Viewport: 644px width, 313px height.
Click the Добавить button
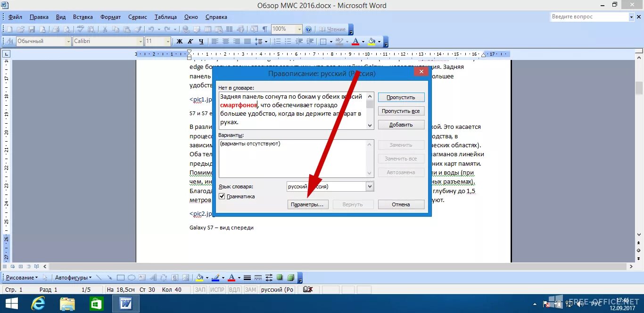tap(401, 125)
